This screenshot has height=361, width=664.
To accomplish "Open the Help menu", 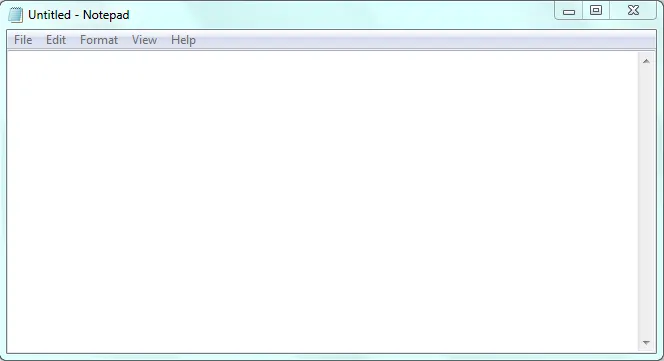I will coord(183,40).
